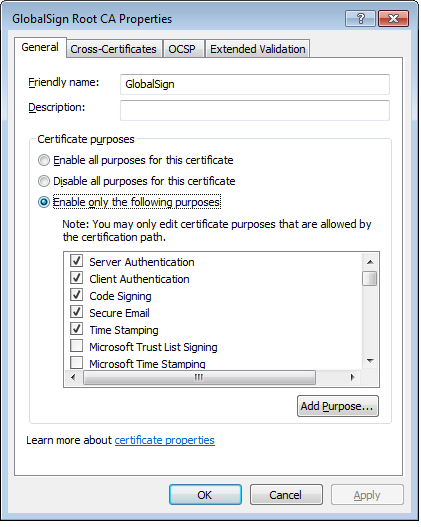421x527 pixels.
Task: Uncheck Server Authentication purpose
Action: [77, 261]
